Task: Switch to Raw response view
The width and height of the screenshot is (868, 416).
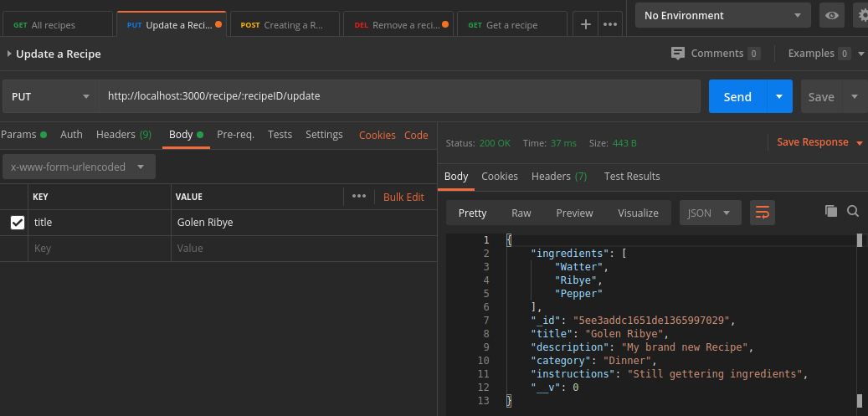Action: tap(521, 213)
